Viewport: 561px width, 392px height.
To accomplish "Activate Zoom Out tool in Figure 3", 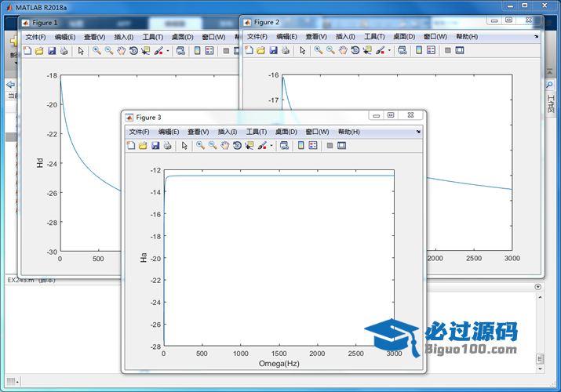I will click(x=213, y=146).
